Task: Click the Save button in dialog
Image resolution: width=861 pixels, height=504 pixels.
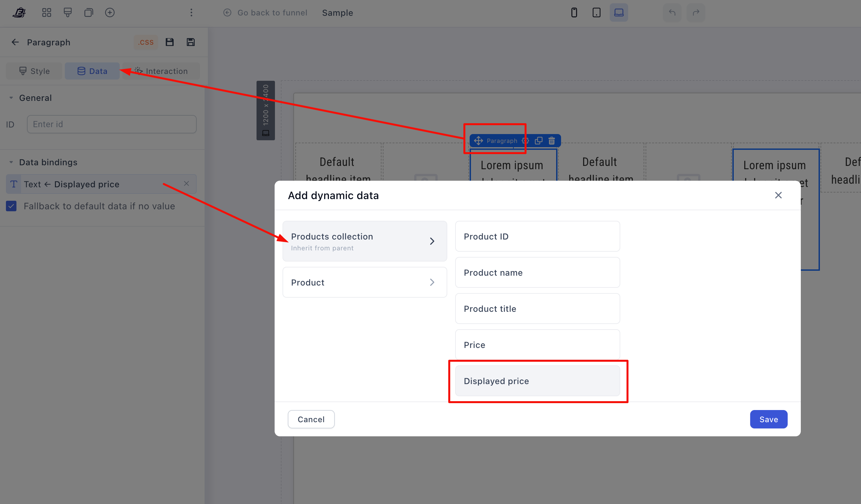Action: (769, 419)
